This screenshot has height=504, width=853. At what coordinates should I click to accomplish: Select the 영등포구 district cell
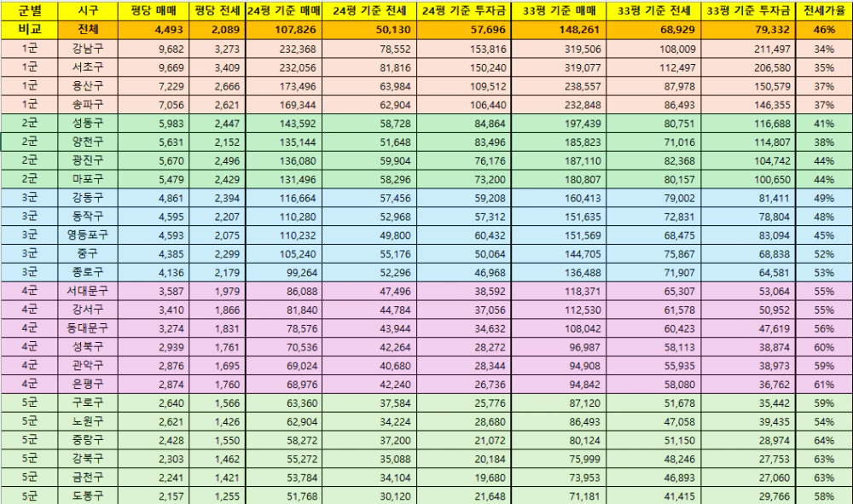[x=88, y=235]
